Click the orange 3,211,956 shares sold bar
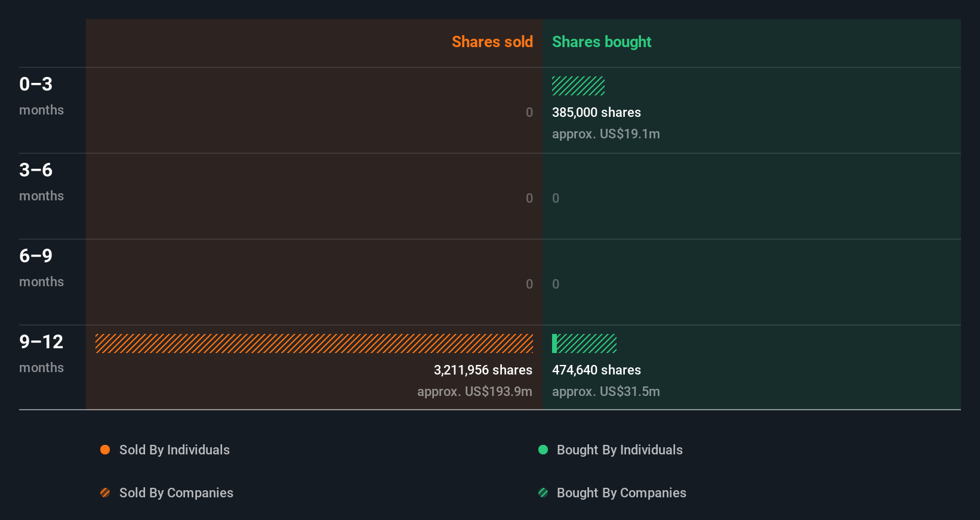 (314, 343)
